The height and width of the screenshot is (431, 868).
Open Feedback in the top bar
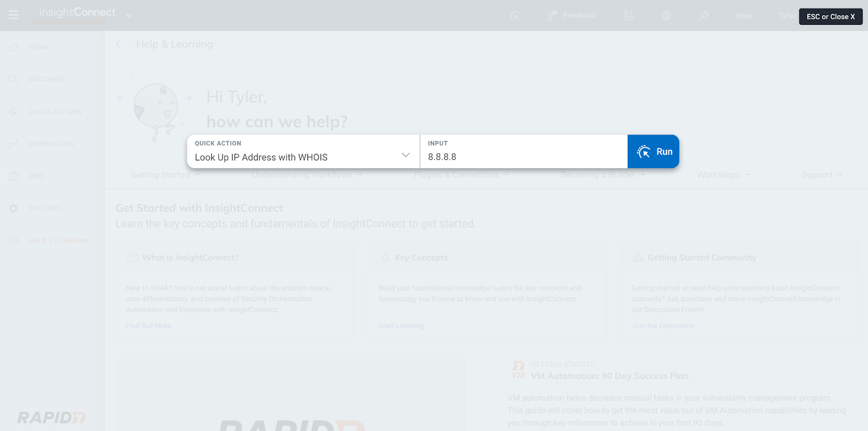pos(572,15)
